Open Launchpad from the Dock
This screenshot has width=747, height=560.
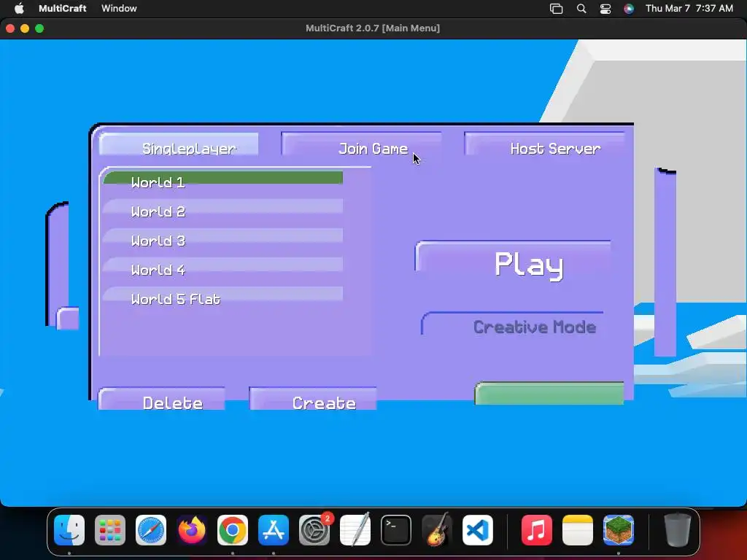(x=110, y=530)
